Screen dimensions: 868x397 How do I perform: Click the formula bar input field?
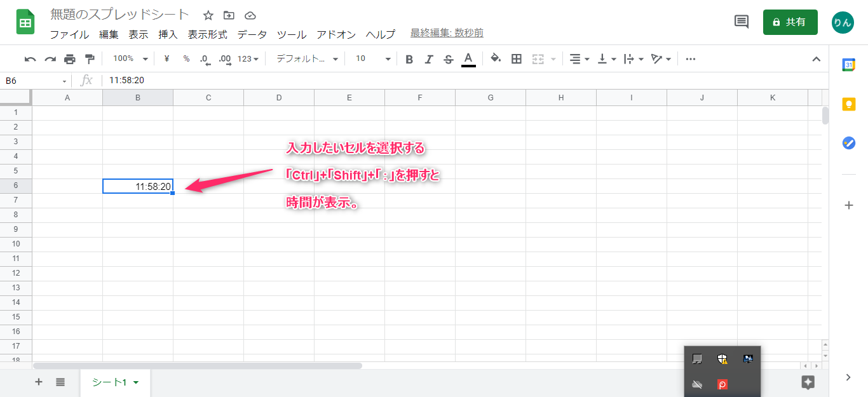445,80
